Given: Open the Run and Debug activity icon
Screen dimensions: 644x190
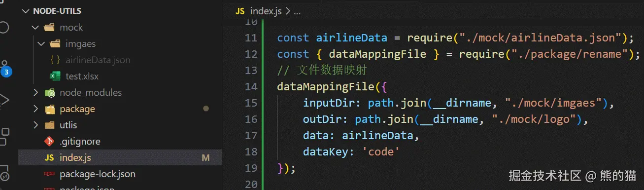Looking at the screenshot, I should click(4, 100).
